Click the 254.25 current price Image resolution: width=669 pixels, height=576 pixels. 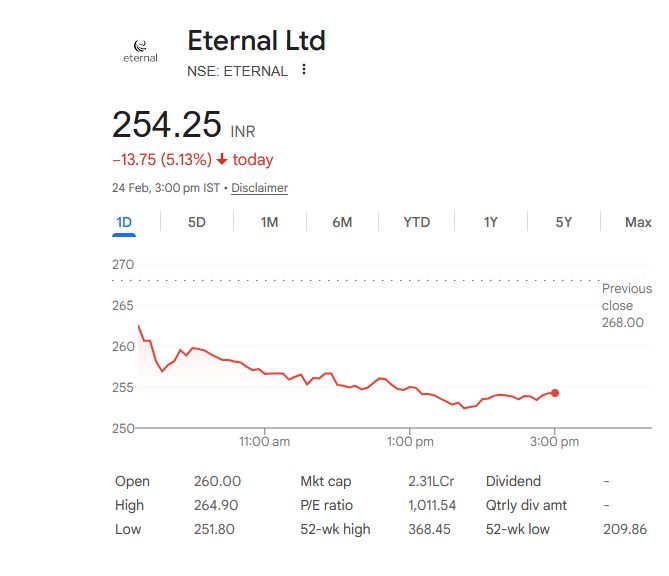click(166, 125)
